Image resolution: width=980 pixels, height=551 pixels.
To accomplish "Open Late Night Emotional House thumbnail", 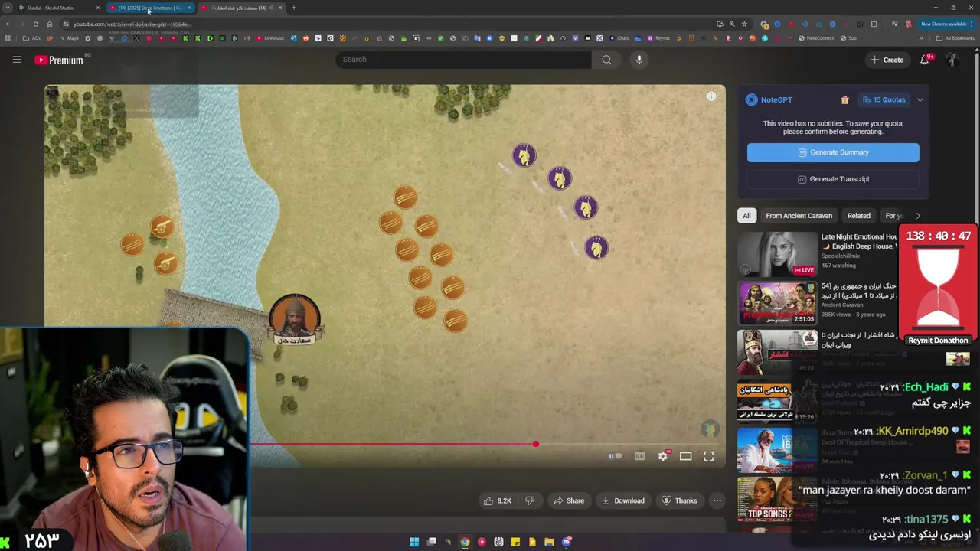I will tap(777, 254).
